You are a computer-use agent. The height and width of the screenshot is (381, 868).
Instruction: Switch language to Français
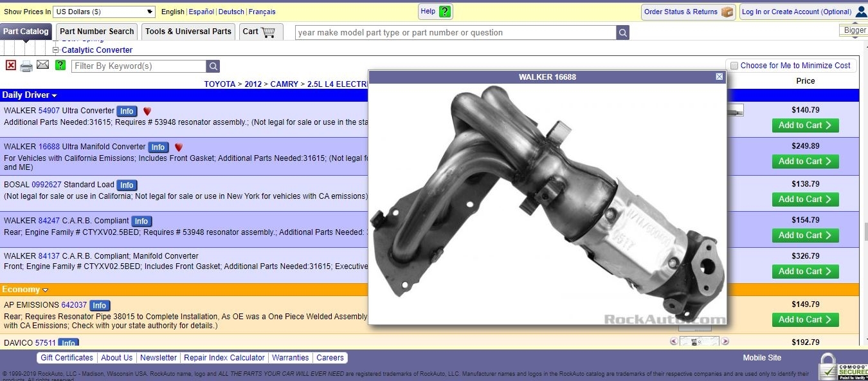[x=262, y=12]
